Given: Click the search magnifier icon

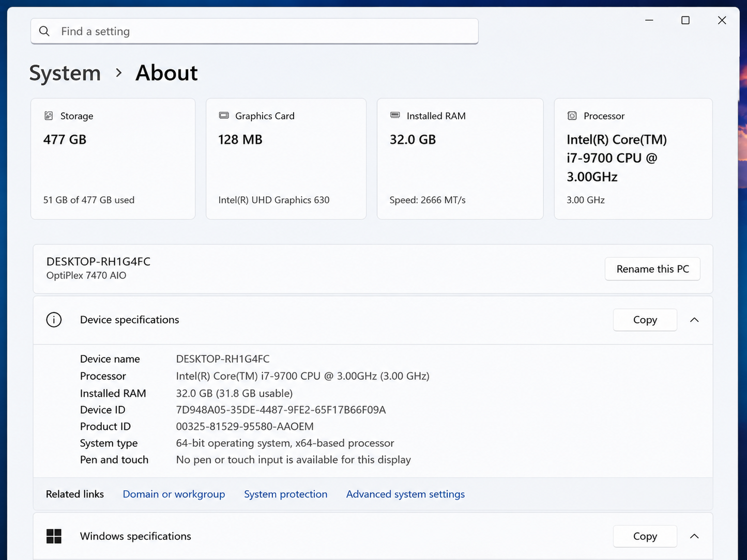Looking at the screenshot, I should (x=44, y=32).
